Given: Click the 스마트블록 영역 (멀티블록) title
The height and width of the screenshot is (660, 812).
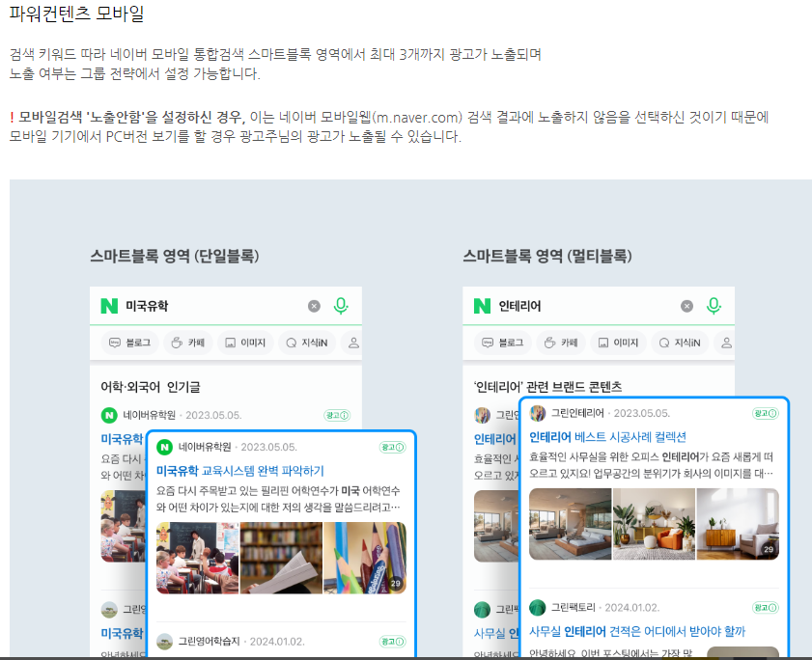Looking at the screenshot, I should tap(547, 256).
